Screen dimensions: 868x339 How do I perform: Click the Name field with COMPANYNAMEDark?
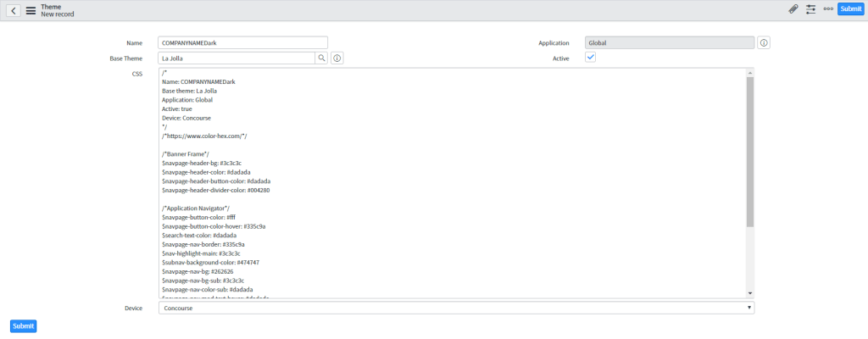[242, 42]
